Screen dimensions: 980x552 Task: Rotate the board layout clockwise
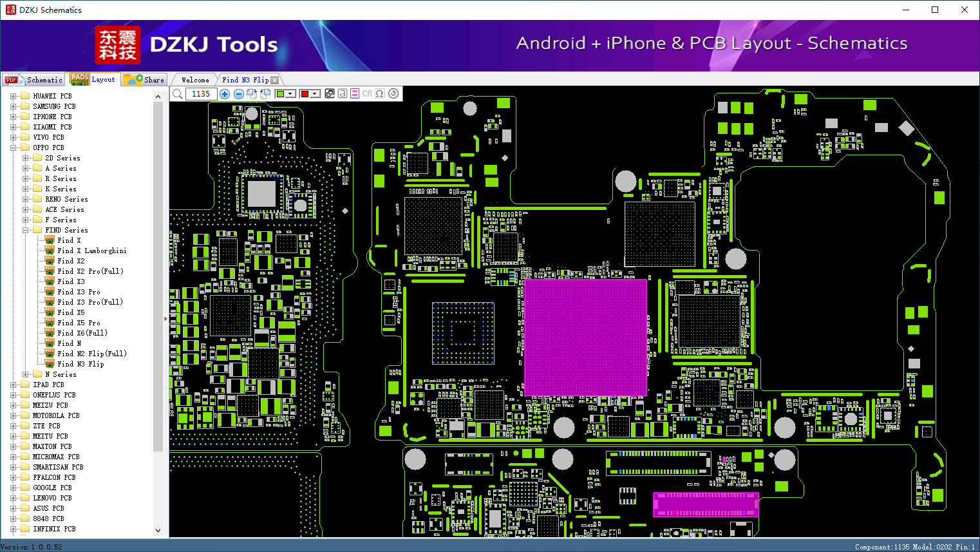pyautogui.click(x=252, y=94)
